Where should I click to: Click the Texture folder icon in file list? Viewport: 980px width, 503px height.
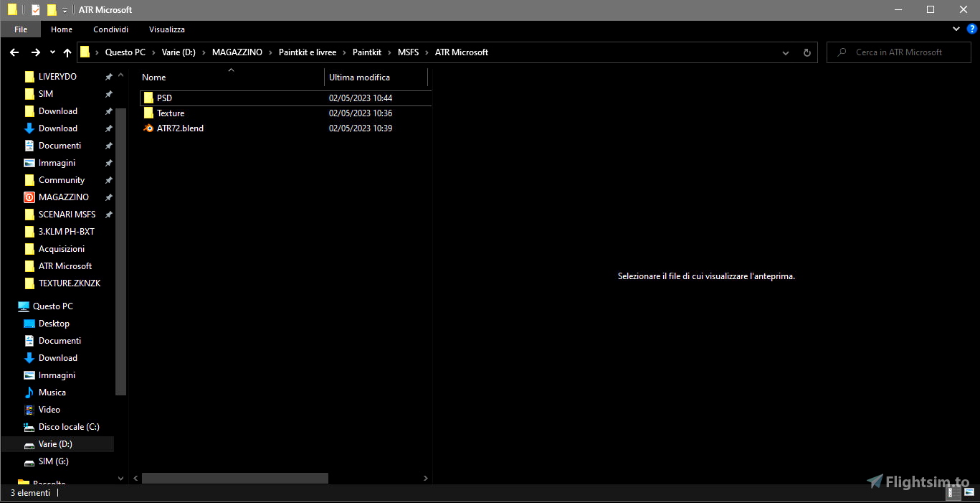(x=148, y=113)
